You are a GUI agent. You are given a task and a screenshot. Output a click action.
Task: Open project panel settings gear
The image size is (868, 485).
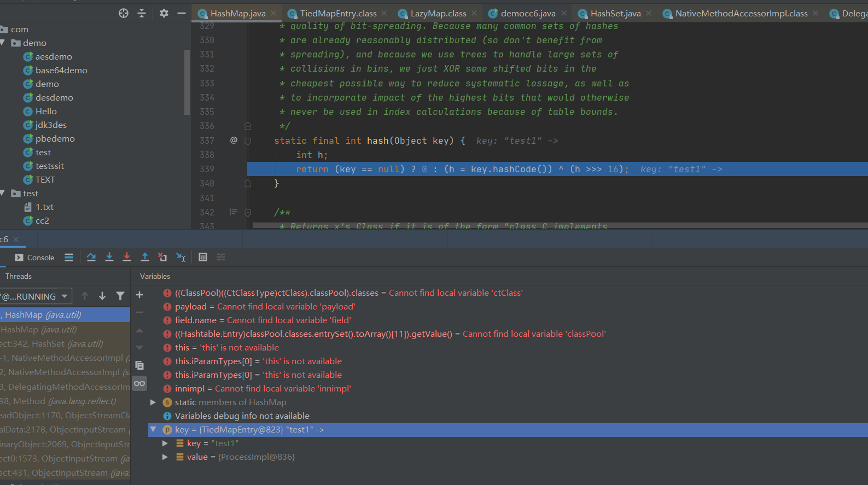coord(164,13)
